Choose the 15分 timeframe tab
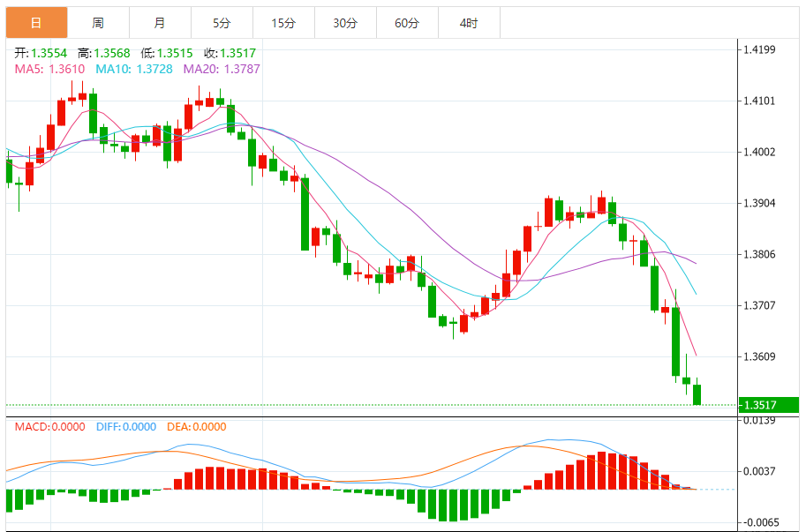This screenshot has height=532, width=806. (x=283, y=23)
